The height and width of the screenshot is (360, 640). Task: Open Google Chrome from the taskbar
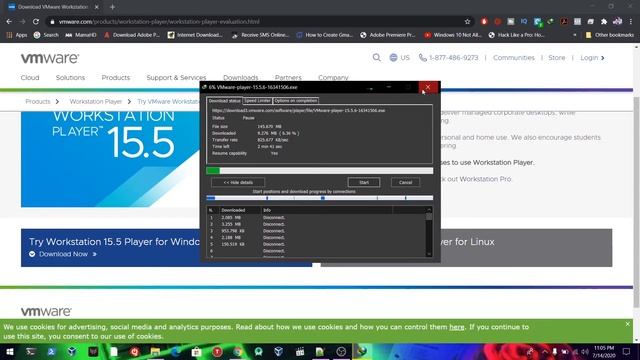238,351
